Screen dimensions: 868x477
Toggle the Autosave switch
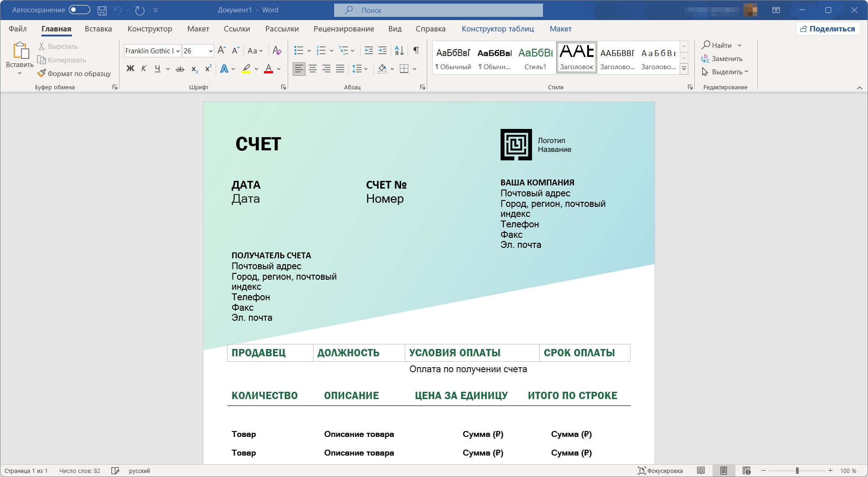[79, 10]
